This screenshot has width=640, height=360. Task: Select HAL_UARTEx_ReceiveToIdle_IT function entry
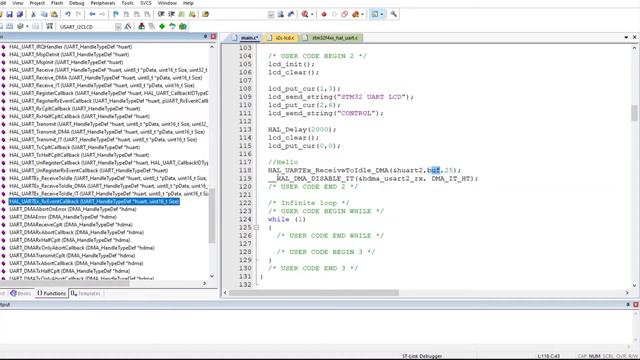coord(109,193)
